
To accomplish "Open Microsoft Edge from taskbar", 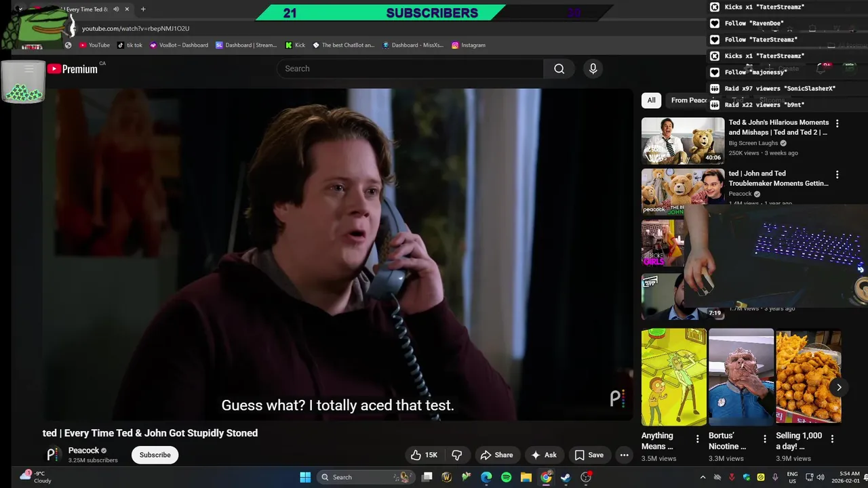I will pyautogui.click(x=486, y=477).
